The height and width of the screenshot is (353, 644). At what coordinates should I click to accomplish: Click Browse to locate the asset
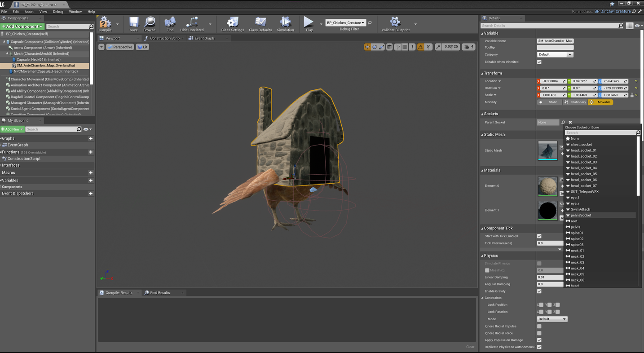coord(149,23)
